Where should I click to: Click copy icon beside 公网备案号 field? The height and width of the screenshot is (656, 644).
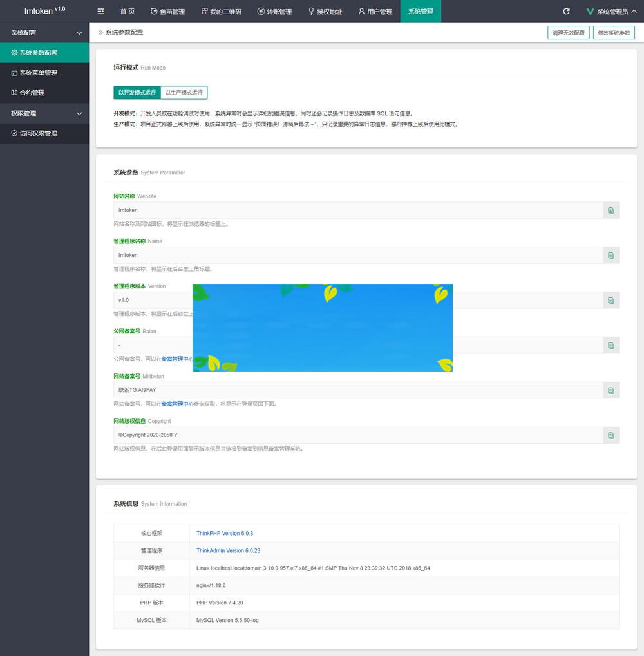point(611,346)
